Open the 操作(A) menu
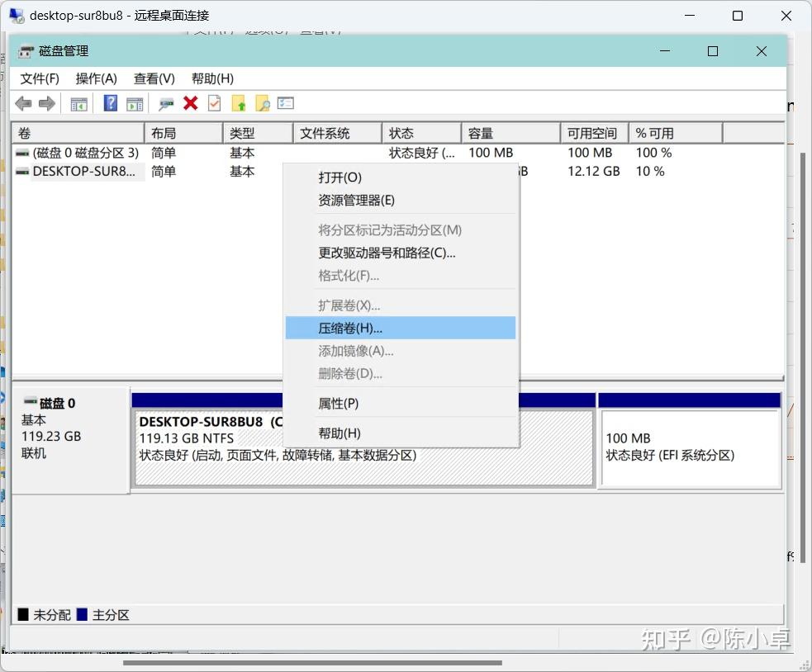Image resolution: width=812 pixels, height=672 pixels. [x=96, y=78]
